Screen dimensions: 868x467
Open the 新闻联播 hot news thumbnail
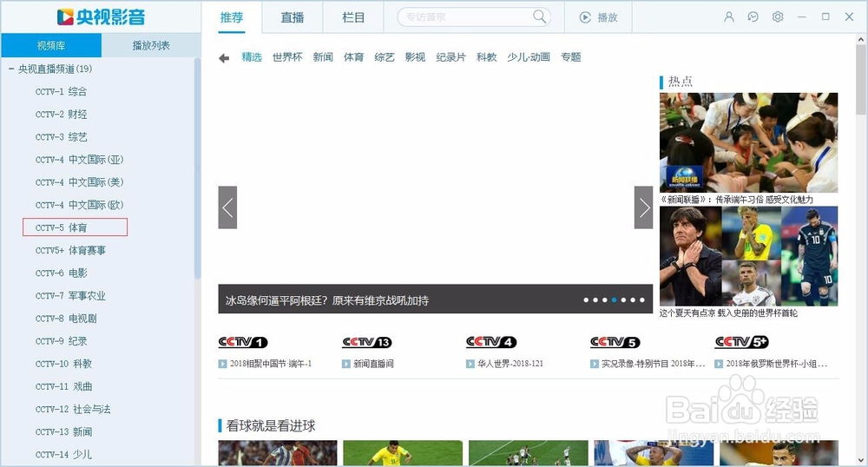pos(748,142)
